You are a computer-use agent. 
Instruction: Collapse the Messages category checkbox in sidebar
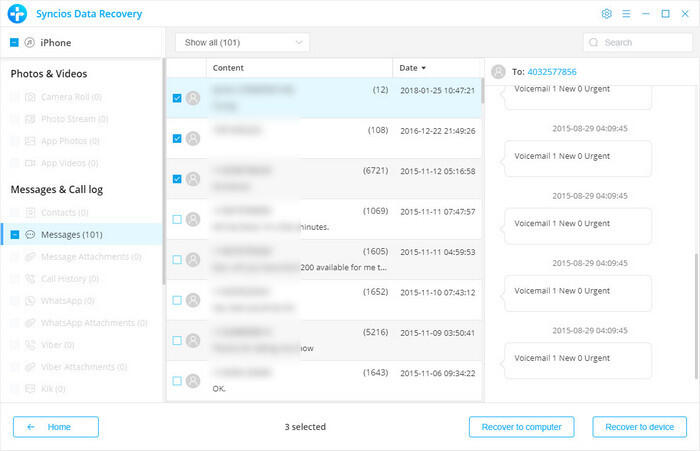pos(14,235)
